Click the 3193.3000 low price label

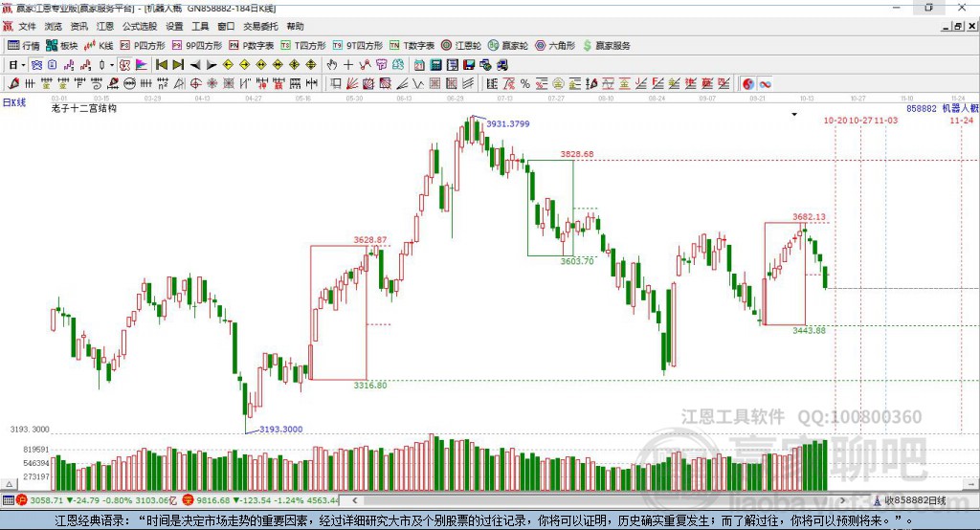tap(280, 429)
